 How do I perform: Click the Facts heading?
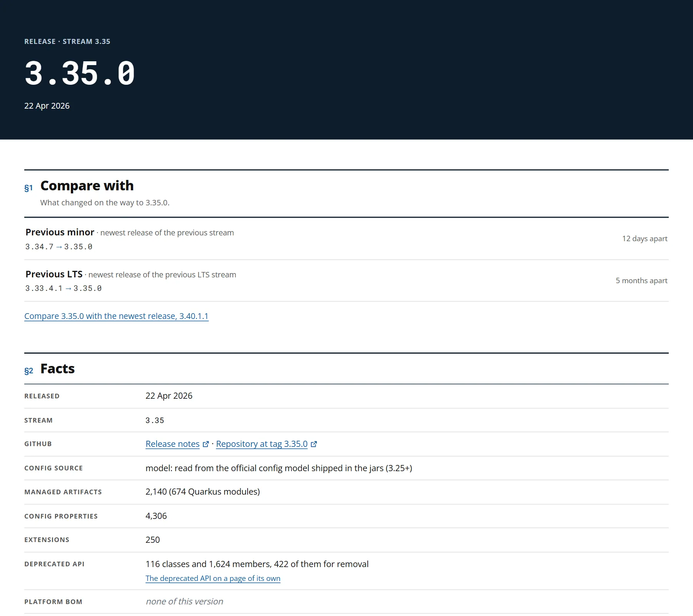(x=57, y=369)
